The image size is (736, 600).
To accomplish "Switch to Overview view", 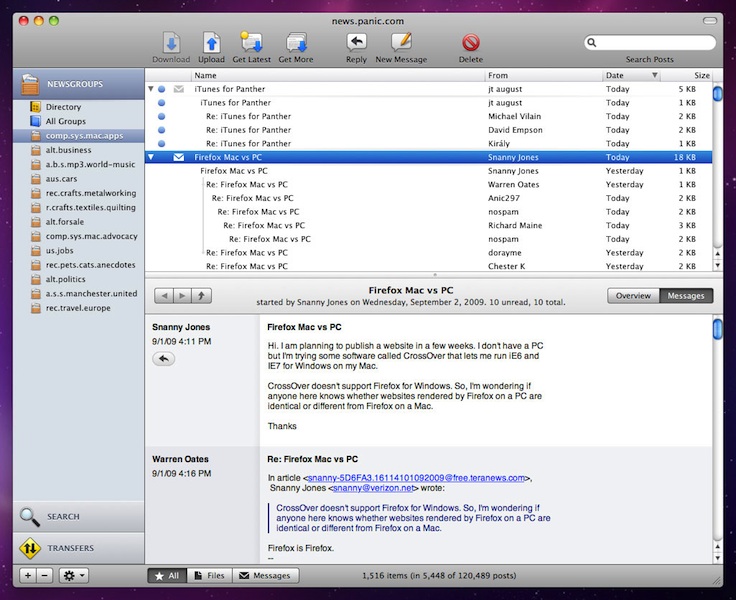I will 633,296.
